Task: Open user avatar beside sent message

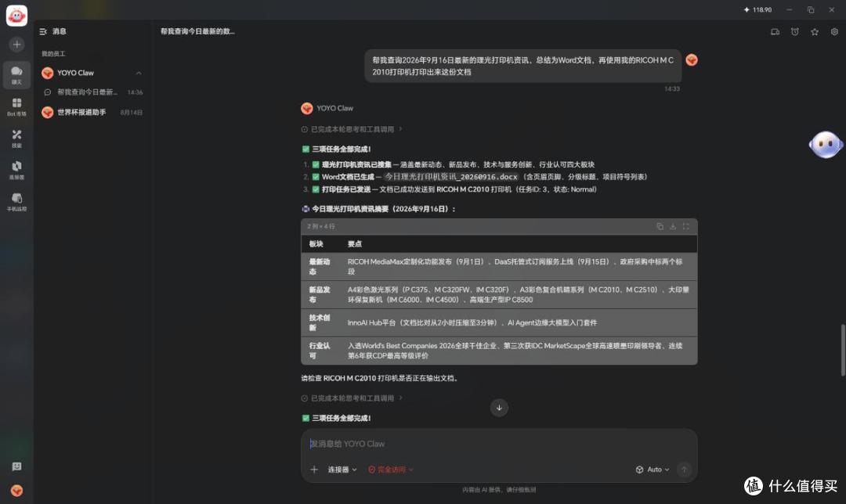Action: click(x=692, y=59)
